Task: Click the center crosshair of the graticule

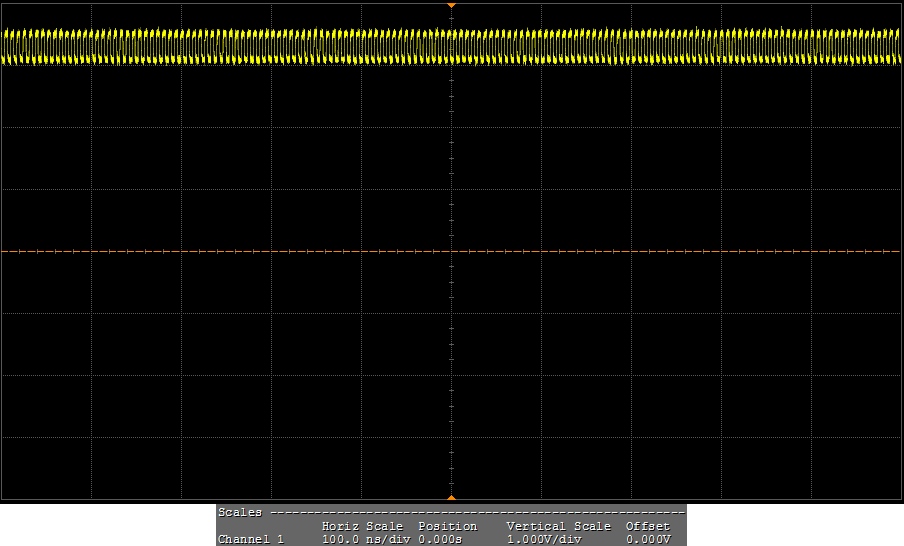Action: 452,252
